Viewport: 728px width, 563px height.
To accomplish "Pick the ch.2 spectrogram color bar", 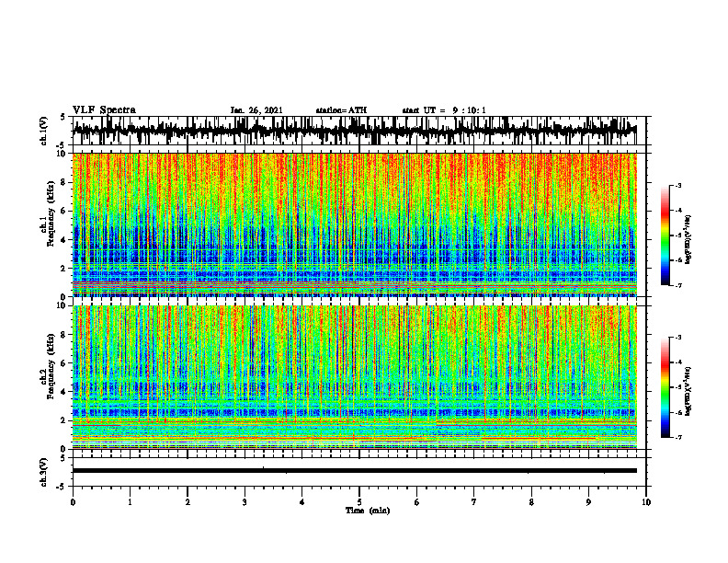I will coord(665,387).
